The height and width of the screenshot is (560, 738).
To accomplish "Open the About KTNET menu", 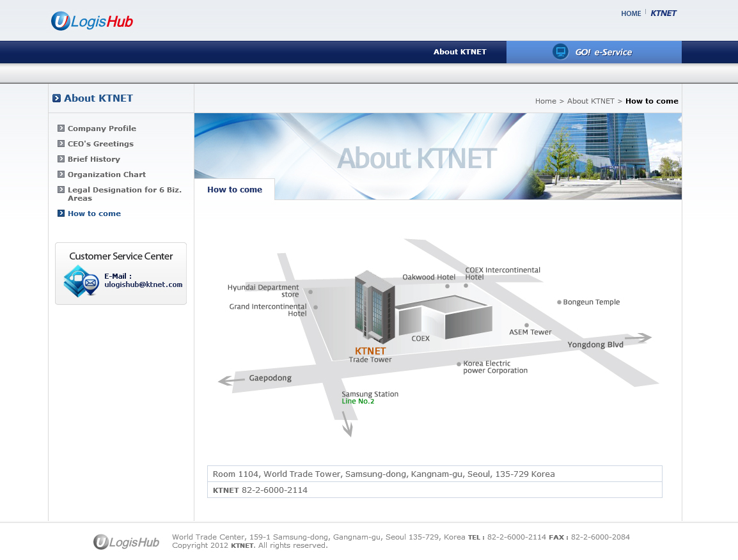I will coord(460,52).
